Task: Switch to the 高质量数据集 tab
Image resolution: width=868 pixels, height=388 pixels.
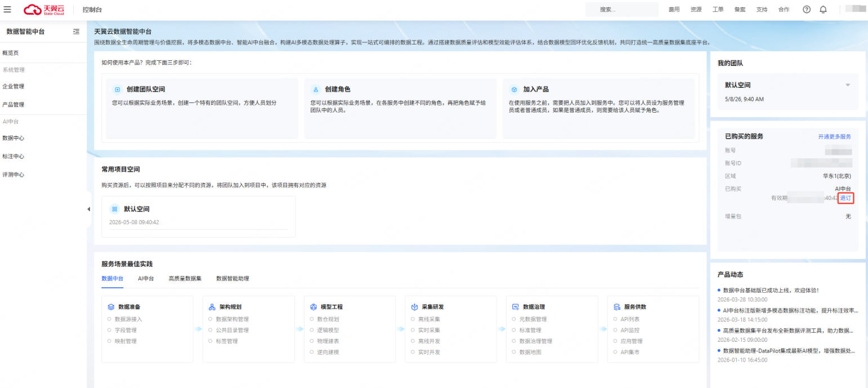Action: click(185, 278)
